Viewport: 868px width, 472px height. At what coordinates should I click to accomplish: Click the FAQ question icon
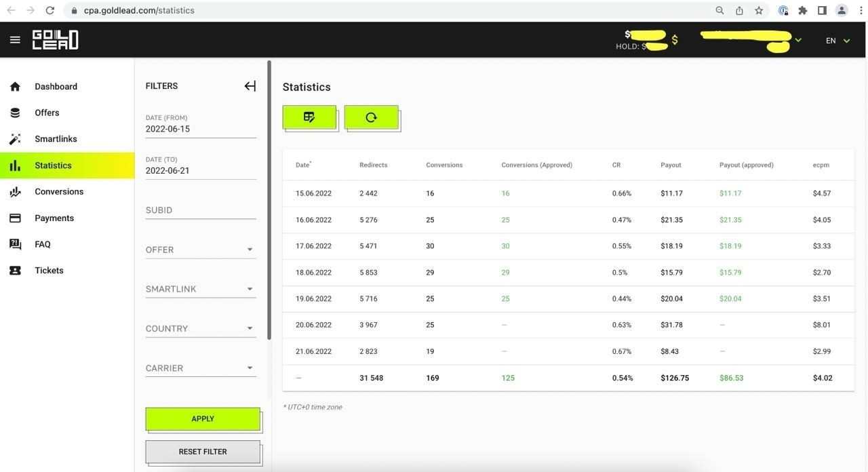point(16,244)
